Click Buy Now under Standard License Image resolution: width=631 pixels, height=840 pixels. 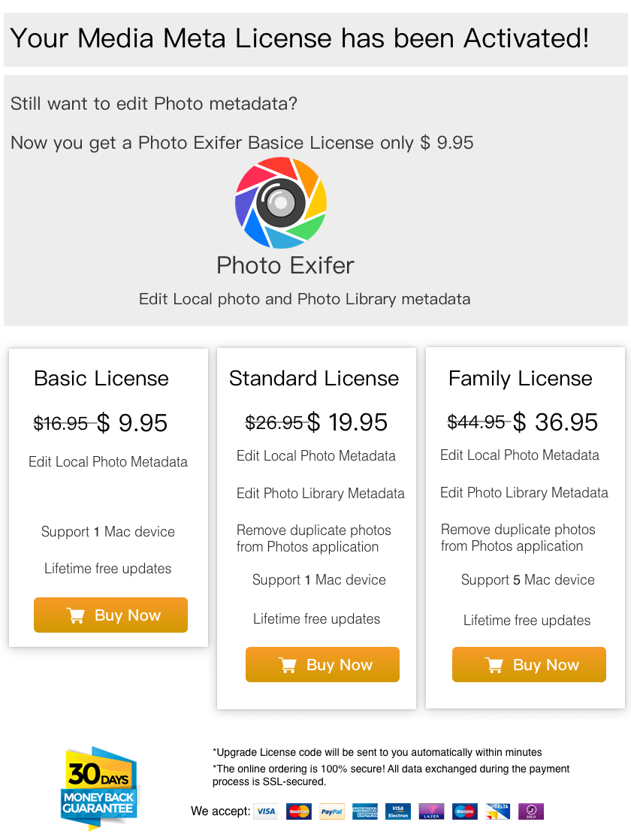pyautogui.click(x=322, y=664)
